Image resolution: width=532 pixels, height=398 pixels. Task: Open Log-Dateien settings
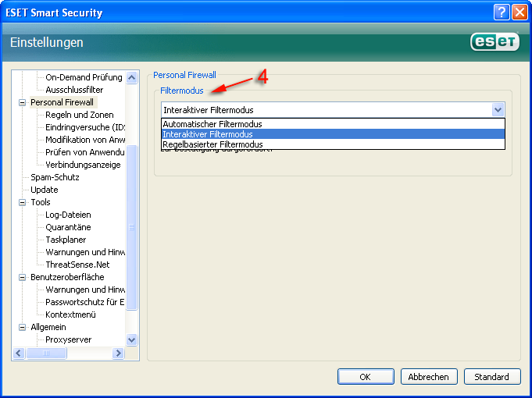(x=68, y=215)
